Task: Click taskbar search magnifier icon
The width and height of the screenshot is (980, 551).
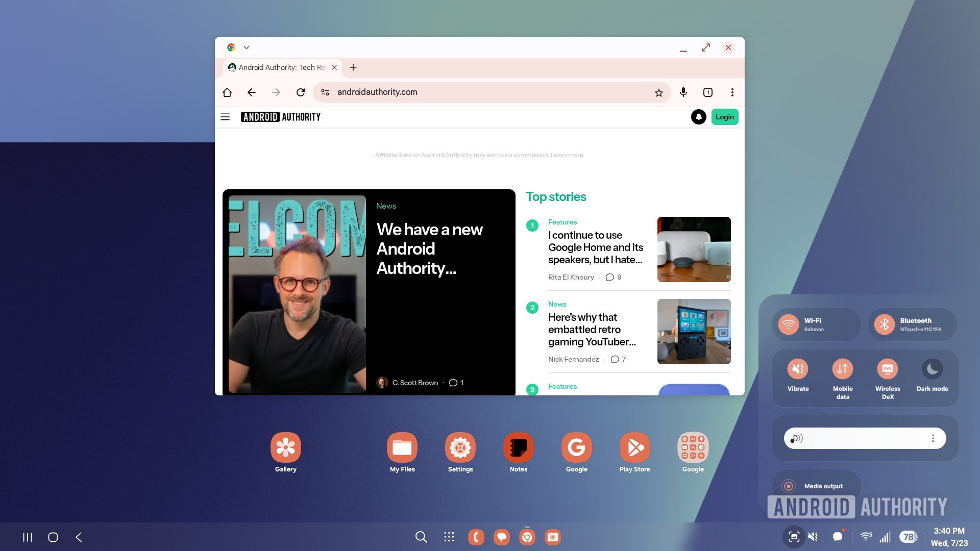Action: point(421,537)
